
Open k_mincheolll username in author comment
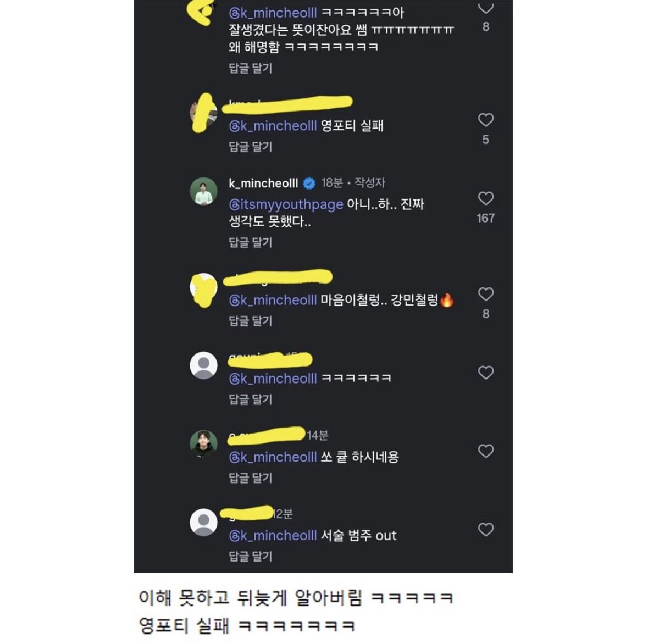(263, 183)
